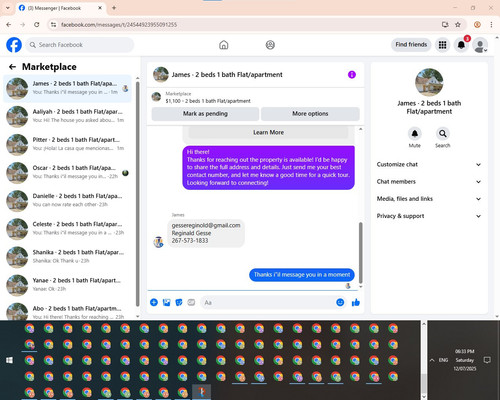Expand Customize chat section
500x400 pixels.
429,164
